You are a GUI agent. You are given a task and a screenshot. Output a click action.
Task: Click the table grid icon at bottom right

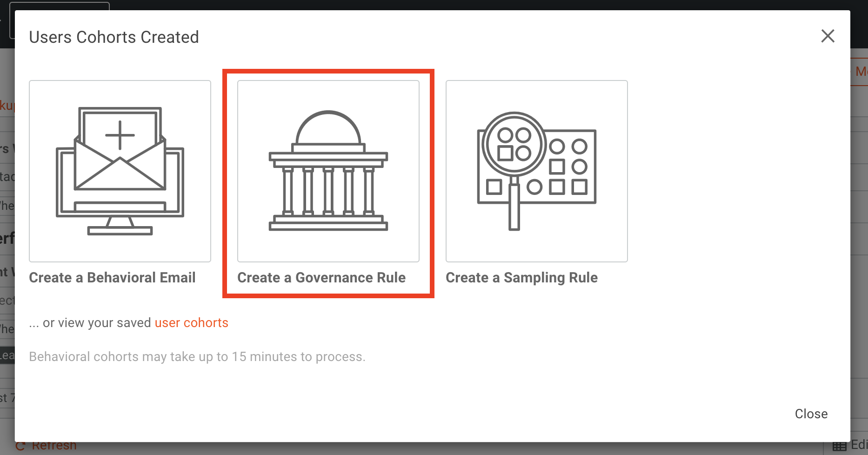pos(839,447)
